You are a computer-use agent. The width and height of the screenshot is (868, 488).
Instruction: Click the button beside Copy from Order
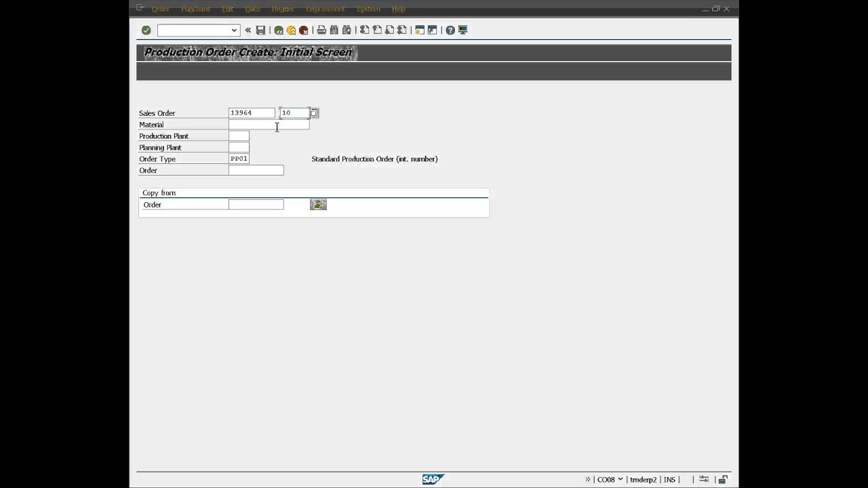coord(318,205)
